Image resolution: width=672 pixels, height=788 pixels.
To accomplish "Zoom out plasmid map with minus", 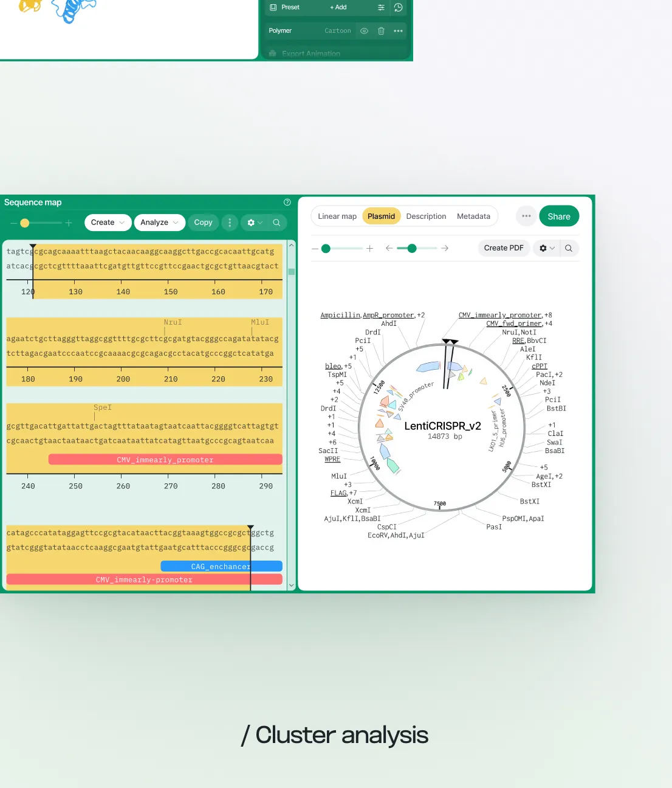I will 315,249.
